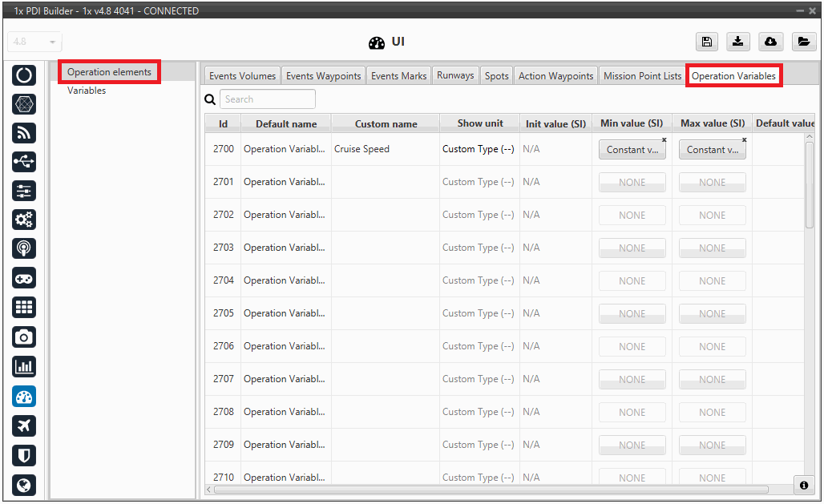Click the info icon at bottom right
Viewport: 824px width, 504px height.
[x=803, y=486]
